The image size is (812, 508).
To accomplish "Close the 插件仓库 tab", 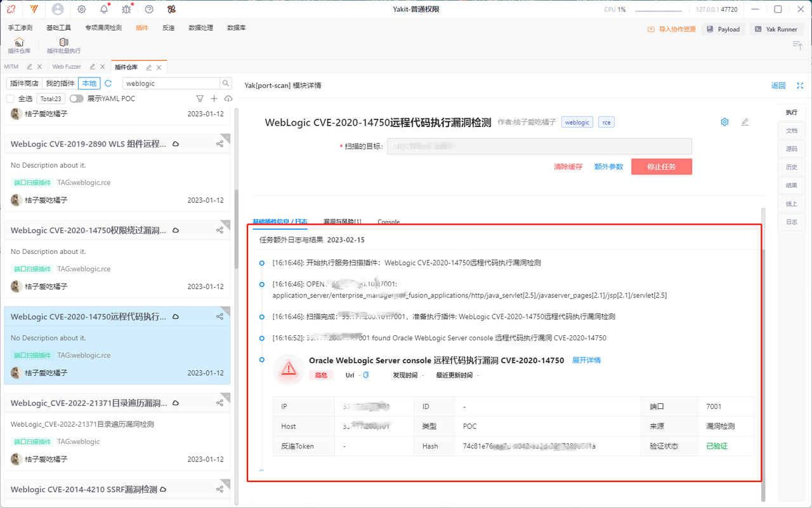I will tap(159, 67).
